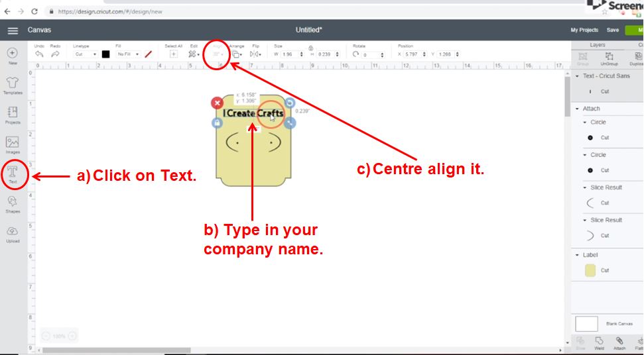Click the browser Back arrow
644x355 pixels.
(x=7, y=11)
